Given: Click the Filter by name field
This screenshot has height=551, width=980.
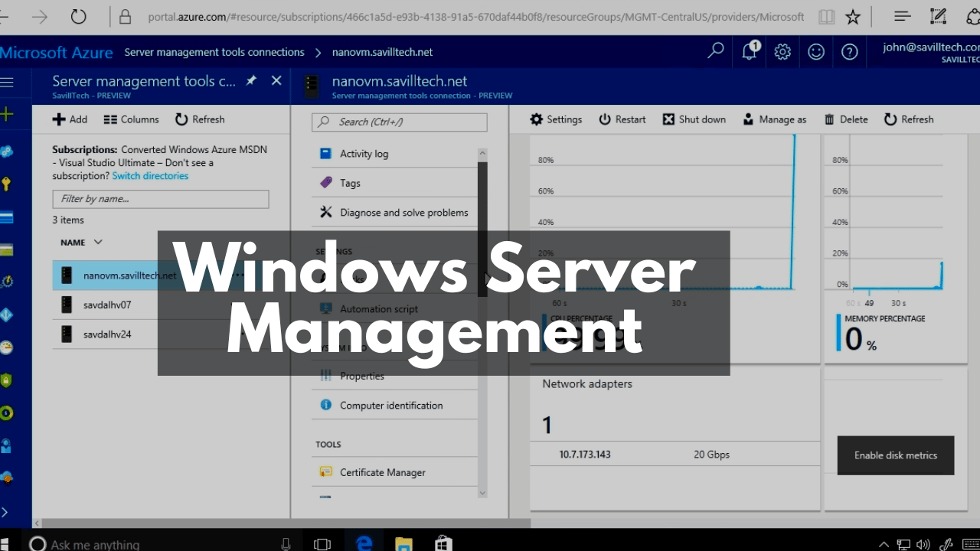Looking at the screenshot, I should point(160,199).
